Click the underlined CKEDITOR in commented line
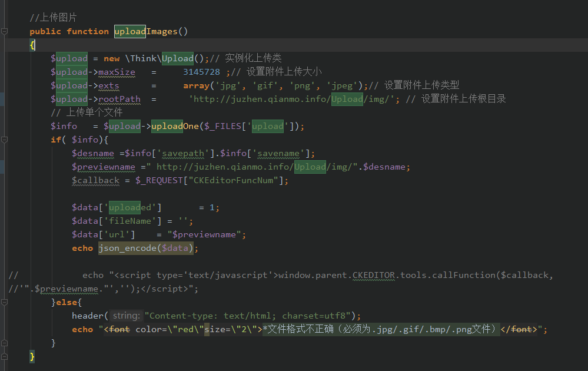588x371 pixels. [x=374, y=276]
